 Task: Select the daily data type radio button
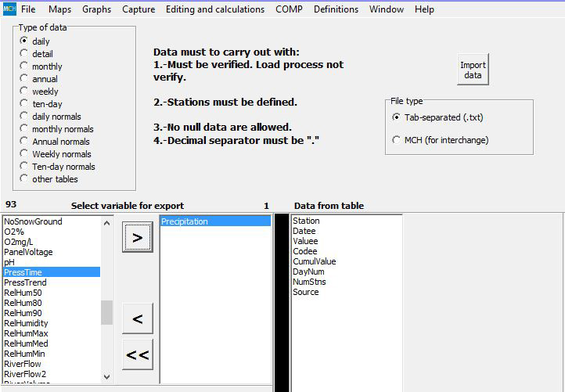pyautogui.click(x=24, y=41)
